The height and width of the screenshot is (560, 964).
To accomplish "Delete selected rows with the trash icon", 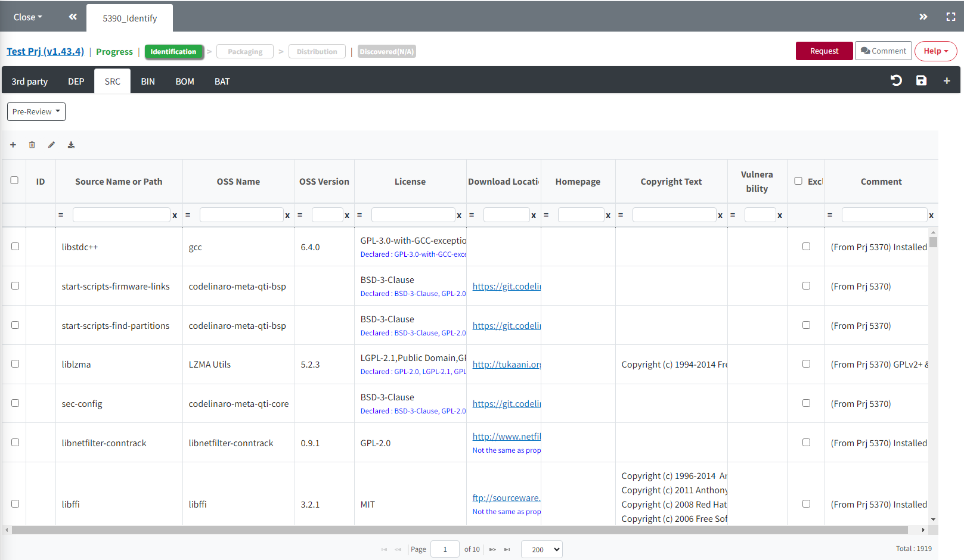I will (x=32, y=145).
